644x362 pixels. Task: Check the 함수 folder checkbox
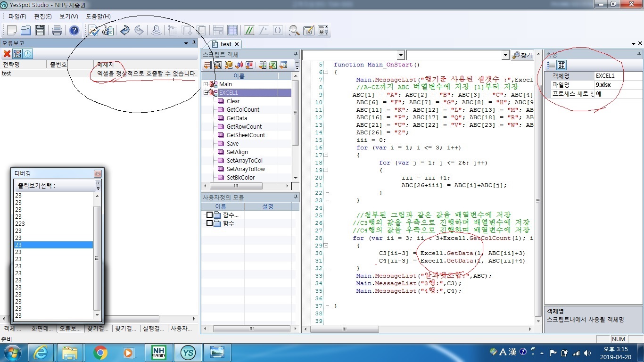(210, 223)
